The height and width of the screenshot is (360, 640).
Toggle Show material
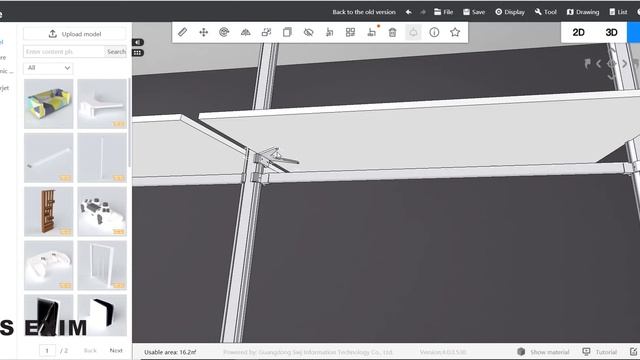point(543,352)
